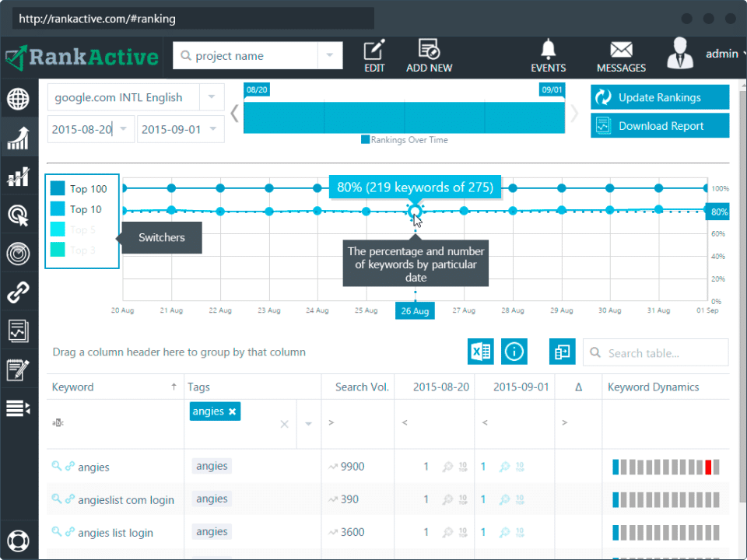The image size is (747, 560).
Task: Open the radar circle sidebar icon
Action: [x=18, y=254]
